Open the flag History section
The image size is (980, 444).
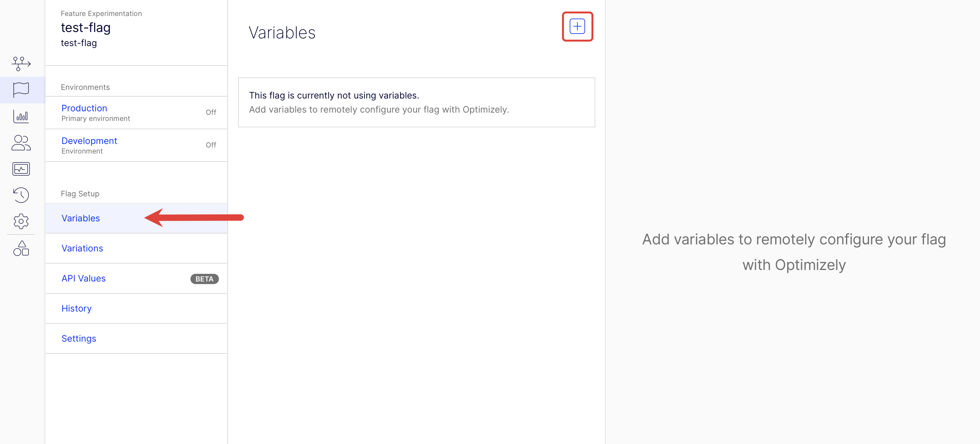click(x=76, y=308)
